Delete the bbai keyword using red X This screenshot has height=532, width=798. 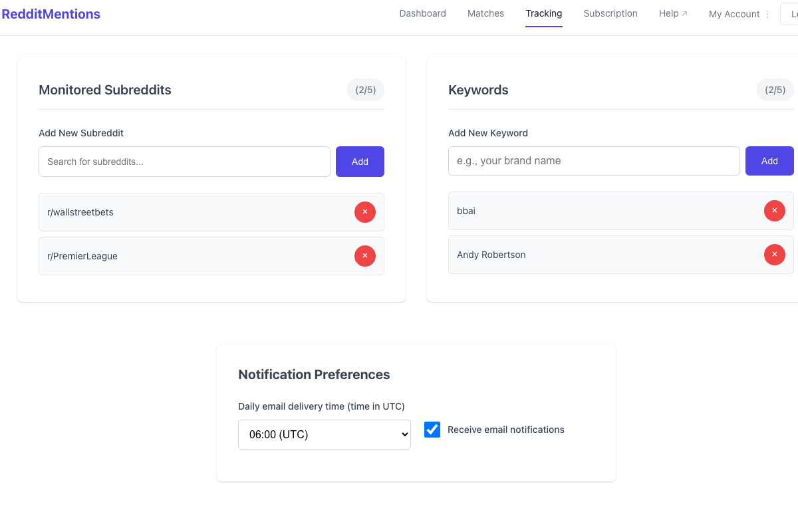(774, 211)
